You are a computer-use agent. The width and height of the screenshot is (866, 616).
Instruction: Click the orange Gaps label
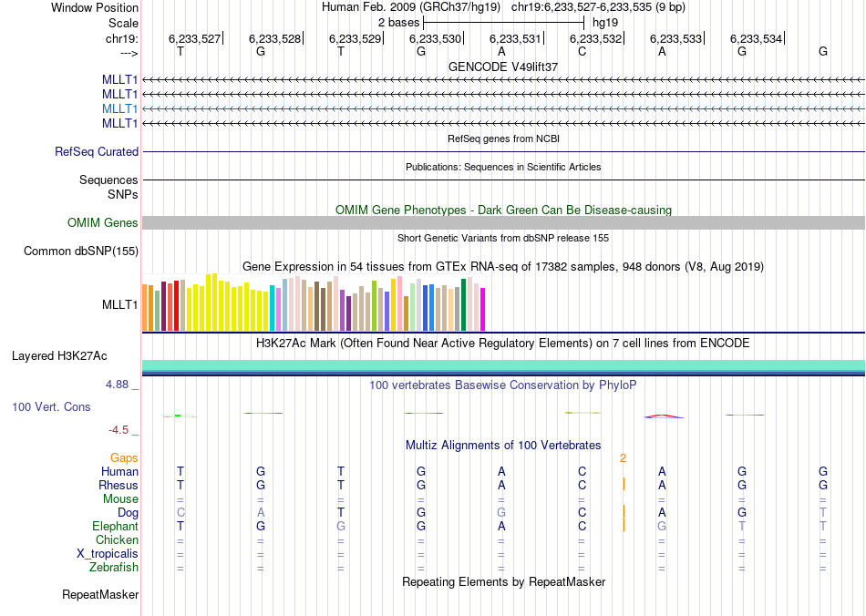pyautogui.click(x=124, y=458)
